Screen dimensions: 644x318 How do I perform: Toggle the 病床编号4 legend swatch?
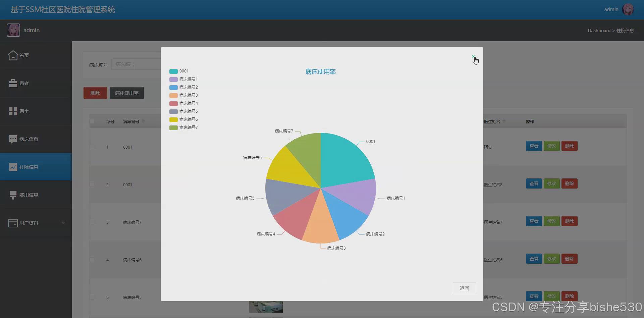coord(173,103)
